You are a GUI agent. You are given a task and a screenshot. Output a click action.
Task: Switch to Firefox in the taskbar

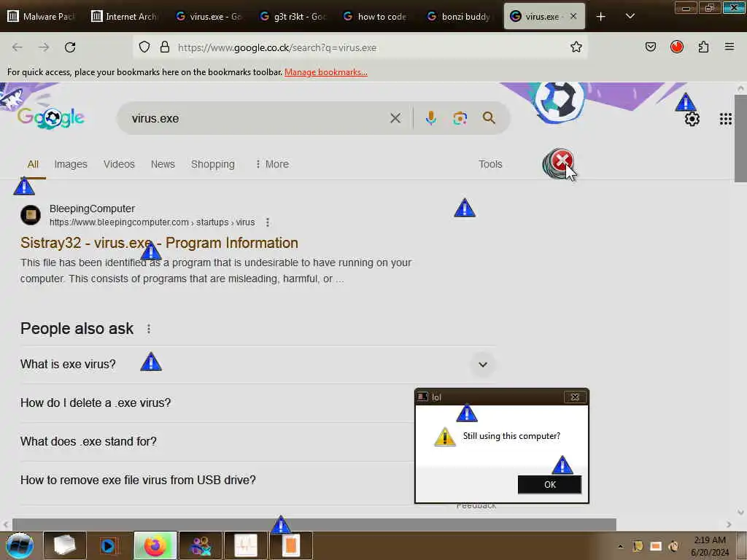(155, 545)
